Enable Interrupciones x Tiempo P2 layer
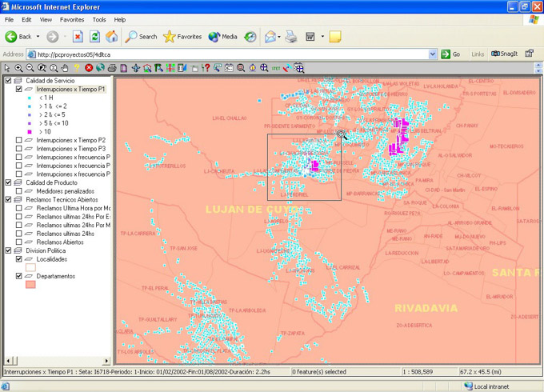The image size is (544, 392). pyautogui.click(x=19, y=140)
